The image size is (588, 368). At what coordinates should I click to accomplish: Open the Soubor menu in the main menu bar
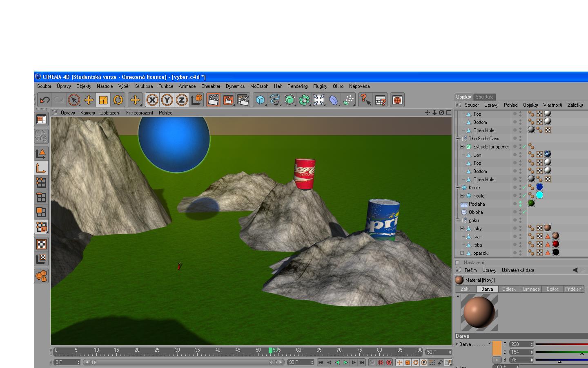[x=44, y=86]
